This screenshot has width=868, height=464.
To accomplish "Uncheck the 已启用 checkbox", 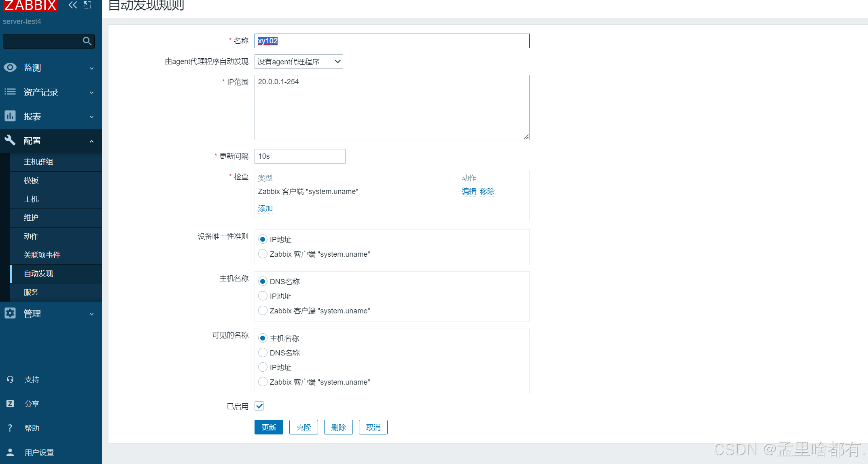I will pos(259,406).
